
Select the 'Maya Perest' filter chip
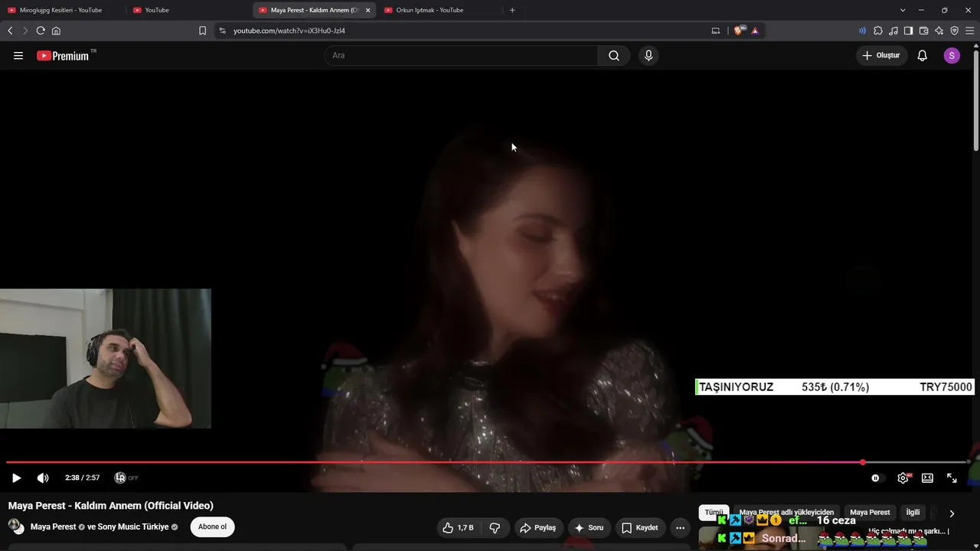point(870,512)
